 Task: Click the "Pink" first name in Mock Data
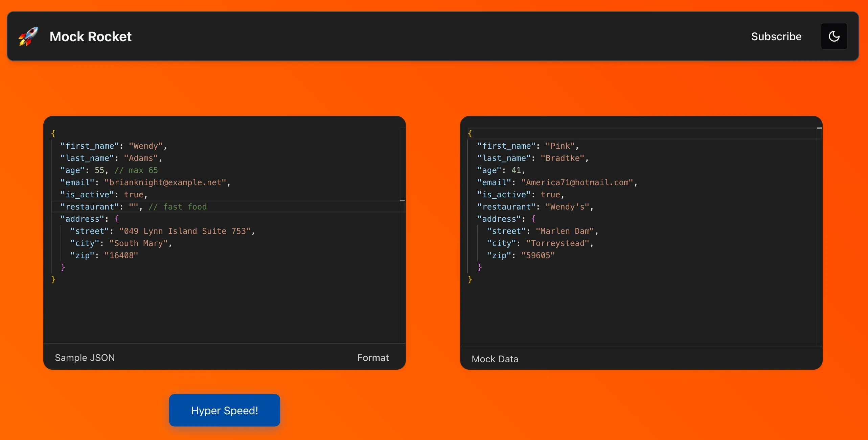click(560, 146)
